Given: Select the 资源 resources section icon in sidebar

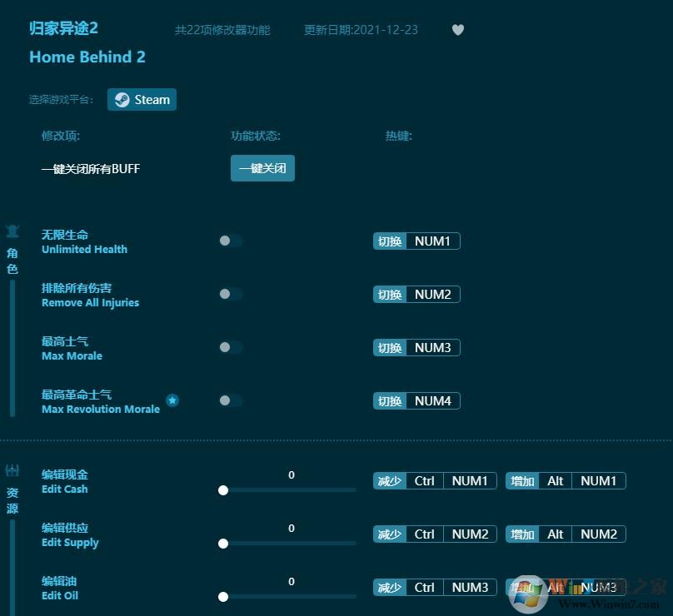Looking at the screenshot, I should 12,469.
